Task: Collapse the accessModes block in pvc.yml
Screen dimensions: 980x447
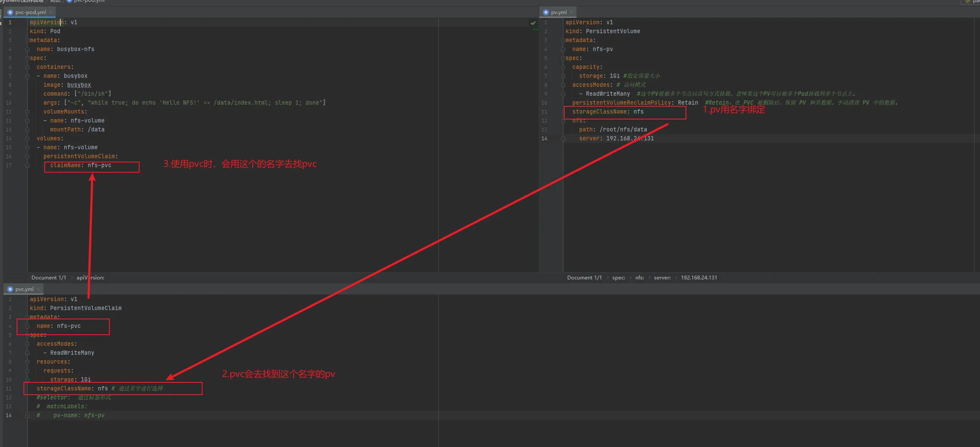Action: [x=27, y=344]
